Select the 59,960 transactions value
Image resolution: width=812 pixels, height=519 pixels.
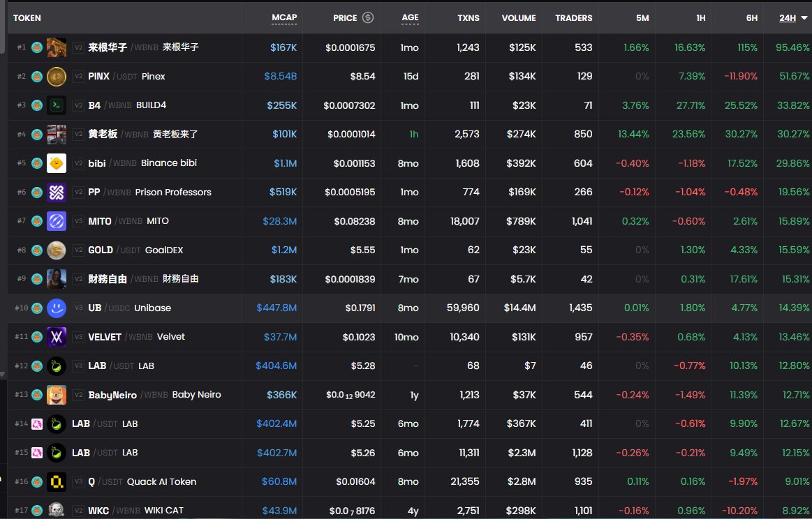point(463,308)
